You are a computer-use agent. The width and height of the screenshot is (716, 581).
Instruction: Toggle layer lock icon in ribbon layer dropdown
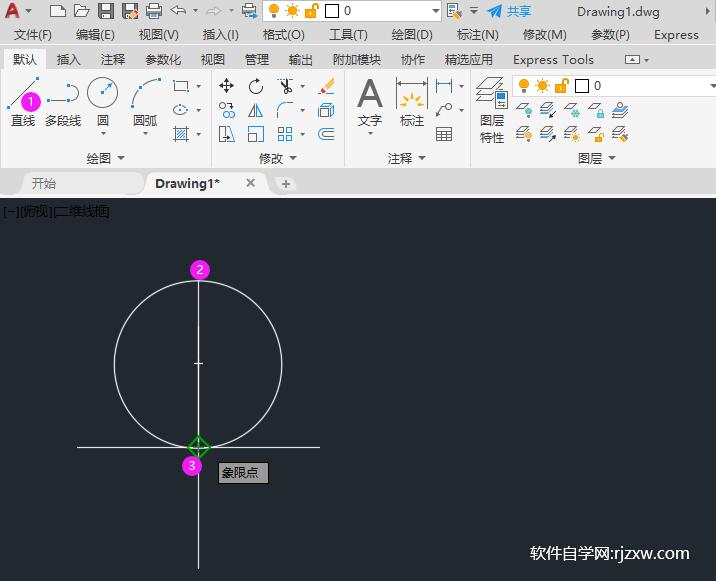560,86
